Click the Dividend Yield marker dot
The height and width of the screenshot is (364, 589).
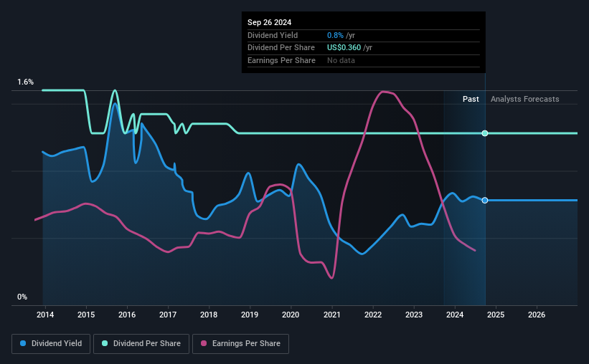485,201
